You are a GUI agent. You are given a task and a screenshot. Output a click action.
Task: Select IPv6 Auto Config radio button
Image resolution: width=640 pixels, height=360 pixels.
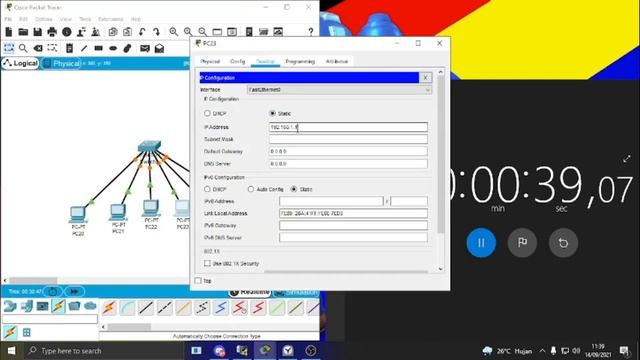tap(251, 189)
